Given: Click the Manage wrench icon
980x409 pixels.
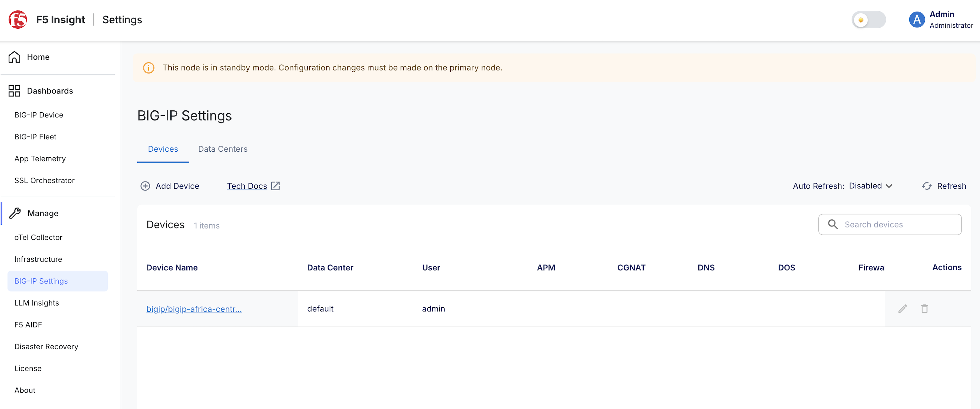Looking at the screenshot, I should 15,213.
